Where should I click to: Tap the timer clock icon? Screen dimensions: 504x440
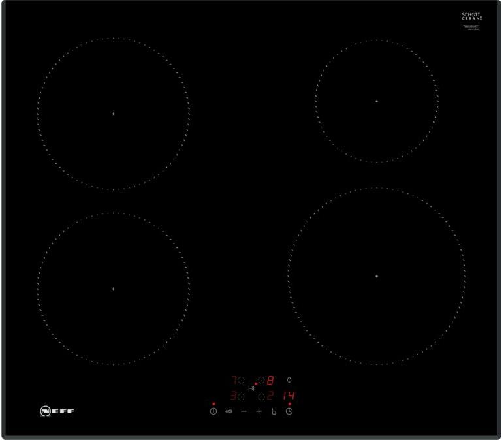(289, 411)
